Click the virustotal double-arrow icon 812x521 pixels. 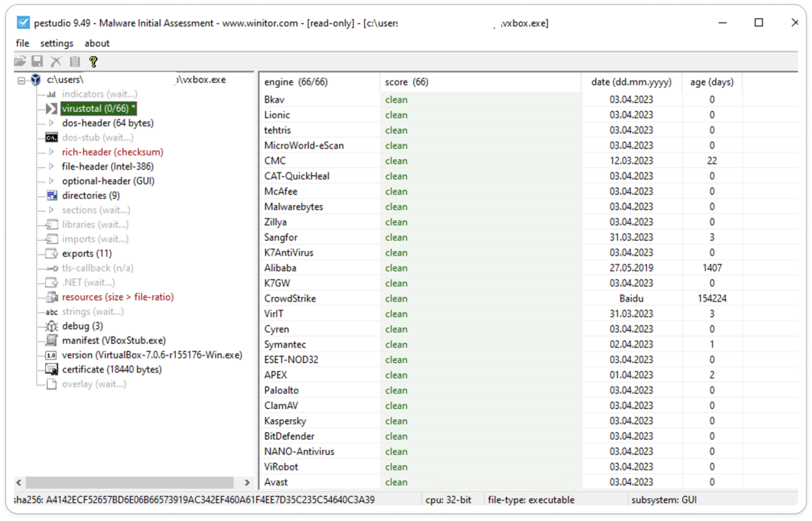(x=52, y=108)
